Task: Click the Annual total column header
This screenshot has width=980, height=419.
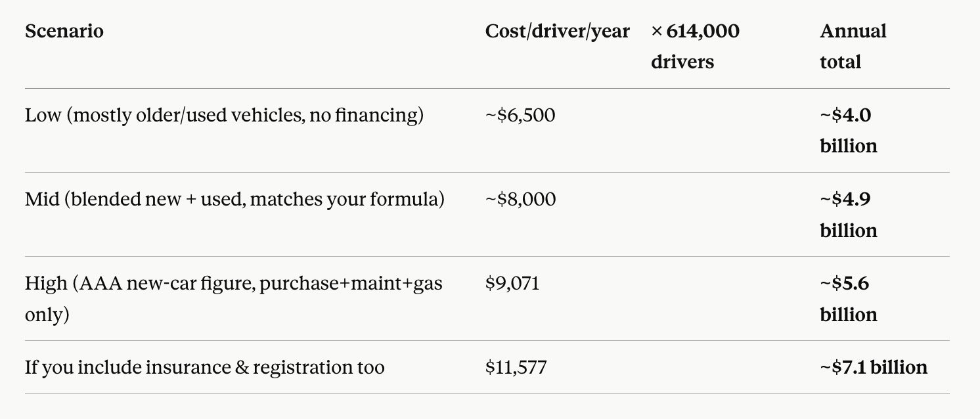Action: pyautogui.click(x=853, y=46)
